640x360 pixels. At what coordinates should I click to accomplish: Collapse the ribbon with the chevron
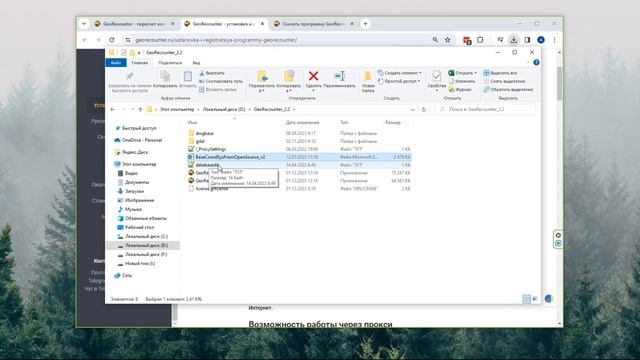click(528, 62)
